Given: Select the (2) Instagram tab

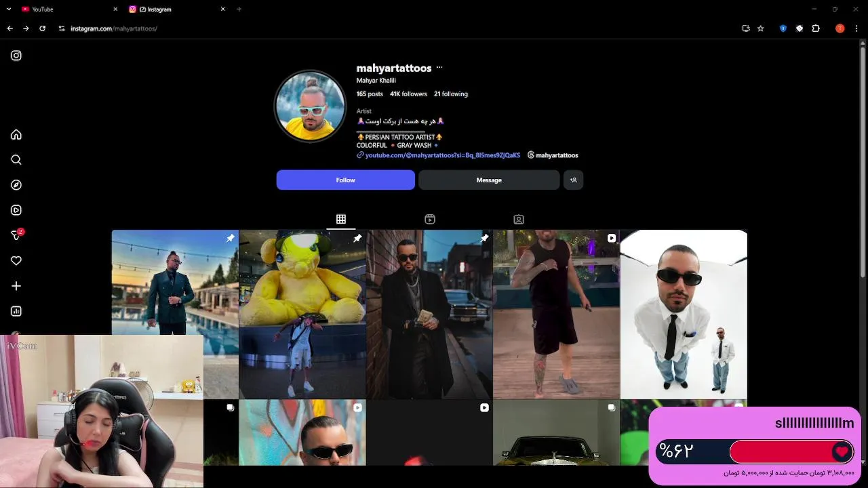Looking at the screenshot, I should (x=176, y=9).
